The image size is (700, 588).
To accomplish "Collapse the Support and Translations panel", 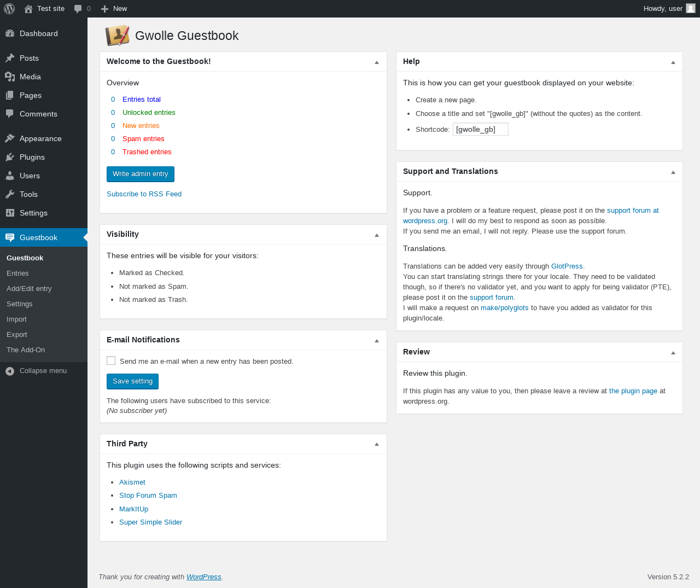I will coord(673,172).
